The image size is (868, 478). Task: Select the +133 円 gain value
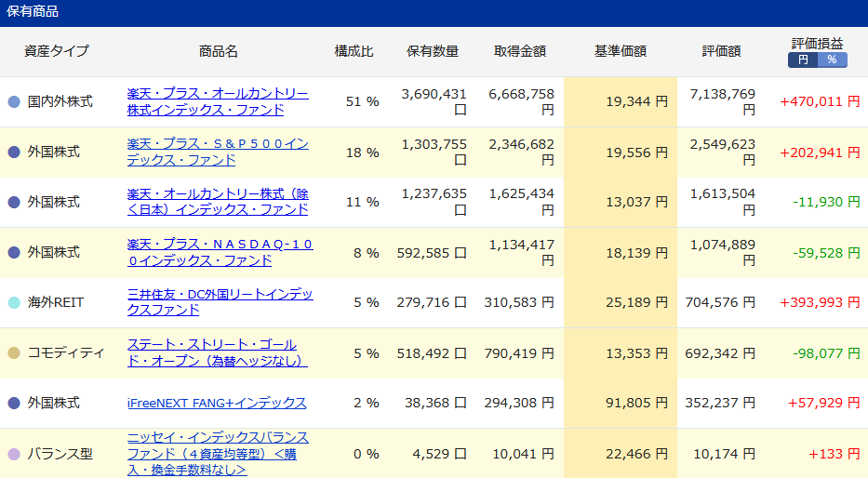835,454
